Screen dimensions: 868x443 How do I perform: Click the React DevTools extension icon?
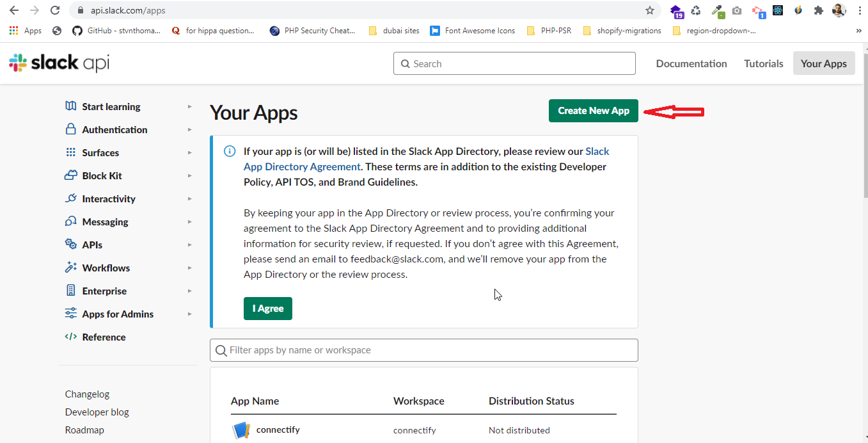(x=778, y=10)
